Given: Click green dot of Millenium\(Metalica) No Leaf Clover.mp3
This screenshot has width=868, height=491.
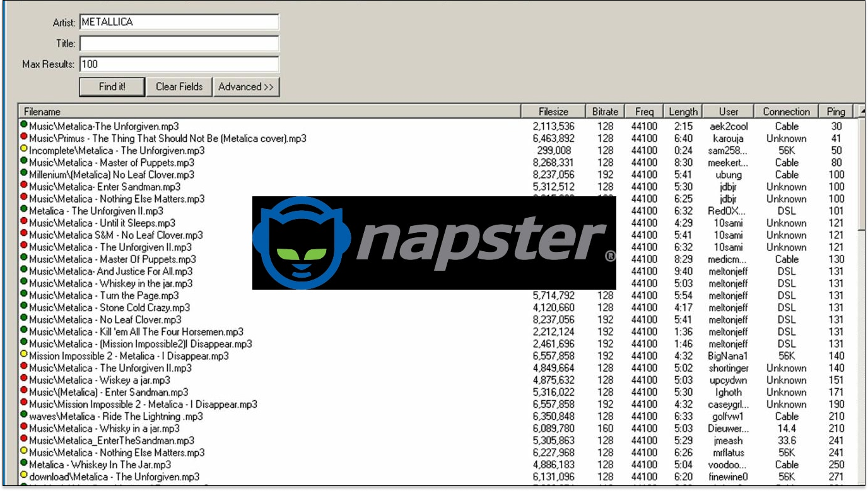Looking at the screenshot, I should click(24, 174).
